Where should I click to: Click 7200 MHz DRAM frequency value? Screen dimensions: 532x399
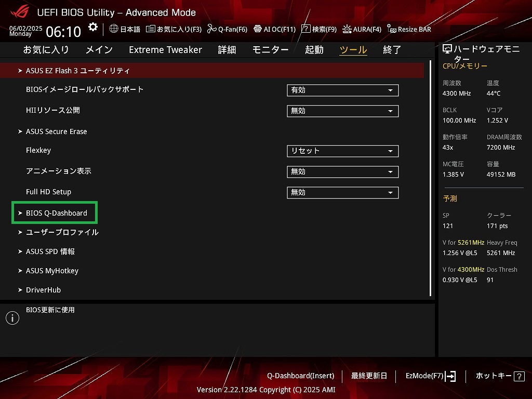(501, 148)
